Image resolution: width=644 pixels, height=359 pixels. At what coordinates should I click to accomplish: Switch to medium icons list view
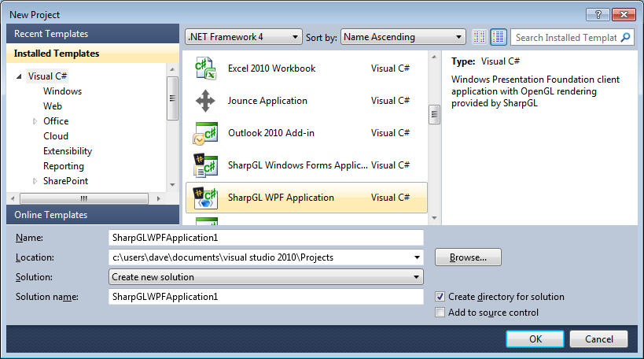click(499, 37)
